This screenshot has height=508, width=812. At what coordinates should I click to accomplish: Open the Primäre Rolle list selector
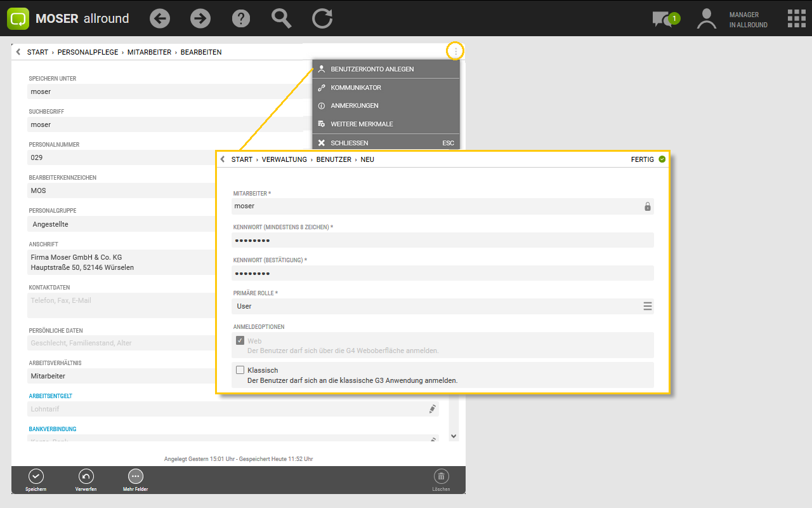coord(647,306)
